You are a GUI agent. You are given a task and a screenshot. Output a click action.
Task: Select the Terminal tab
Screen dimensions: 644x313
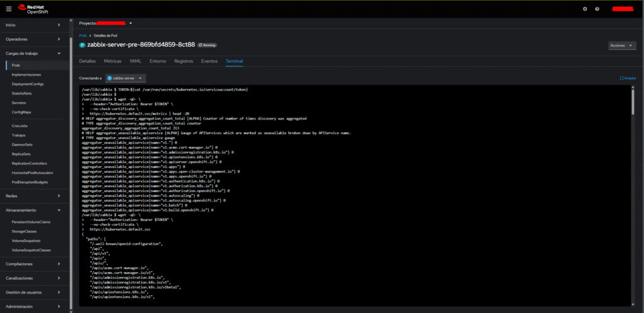pos(234,61)
